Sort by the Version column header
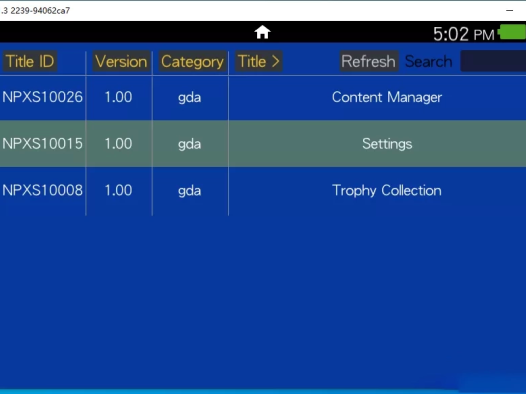Viewport: 526px width, 394px height. pyautogui.click(x=121, y=61)
